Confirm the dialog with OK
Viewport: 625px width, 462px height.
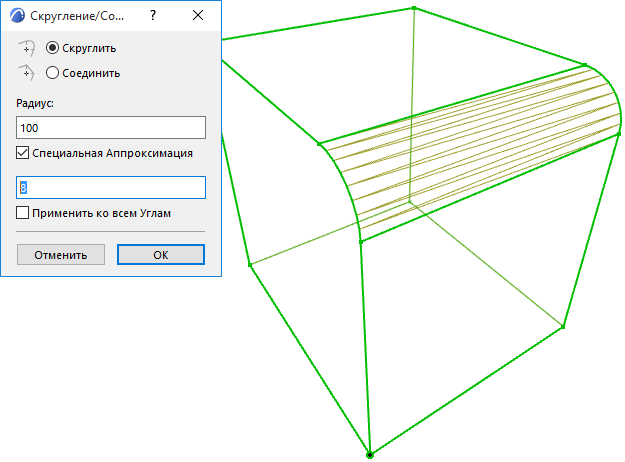(161, 255)
